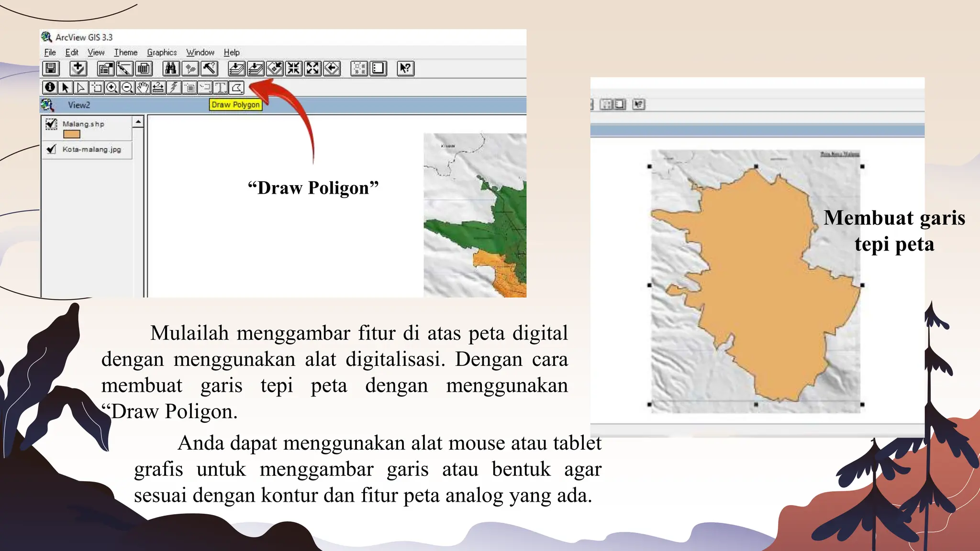Select the Text tool

(x=221, y=87)
